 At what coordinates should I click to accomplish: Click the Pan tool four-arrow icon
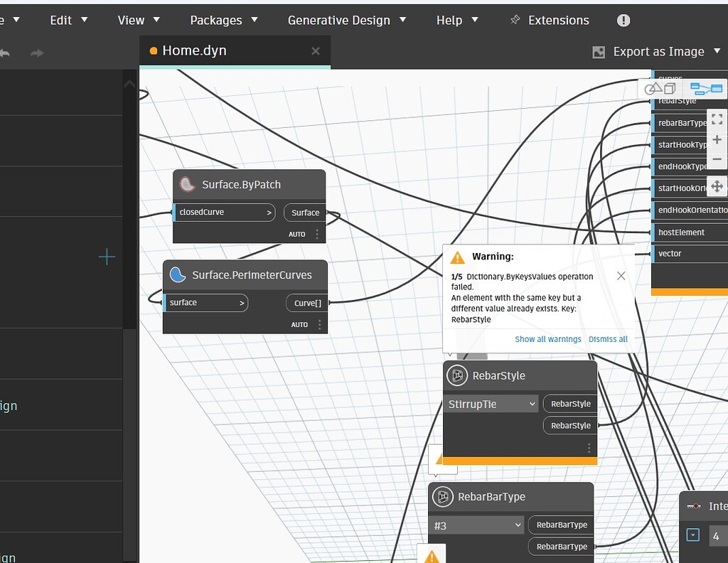[717, 186]
